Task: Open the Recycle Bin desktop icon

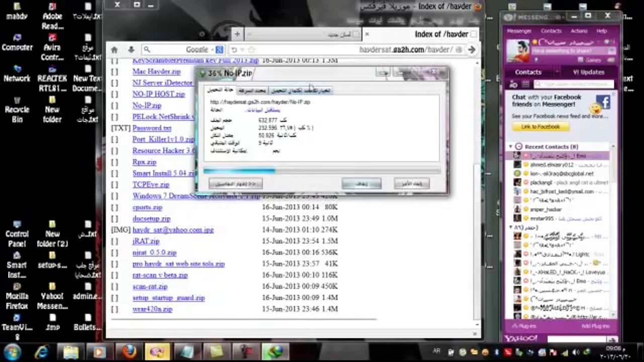Action: click(x=17, y=103)
